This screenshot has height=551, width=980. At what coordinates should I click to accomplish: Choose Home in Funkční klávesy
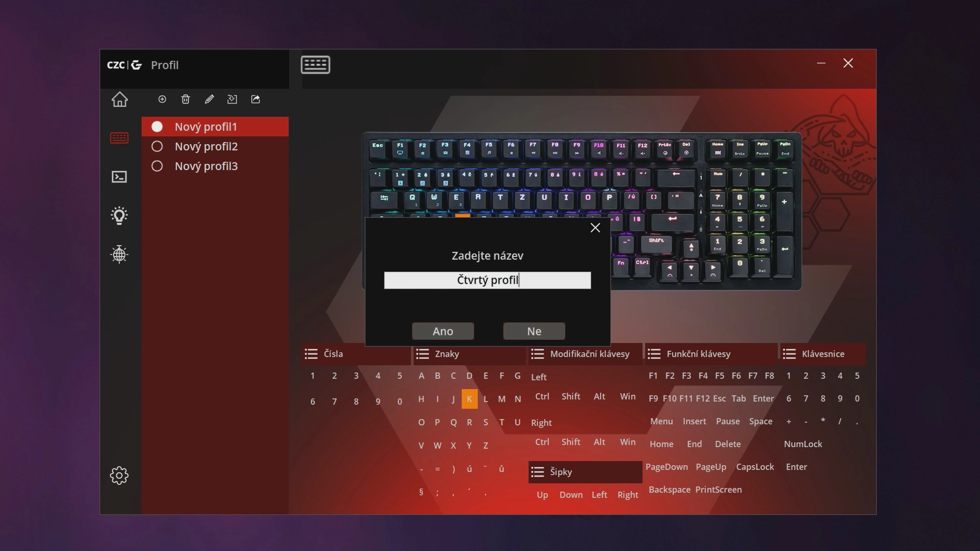point(661,444)
